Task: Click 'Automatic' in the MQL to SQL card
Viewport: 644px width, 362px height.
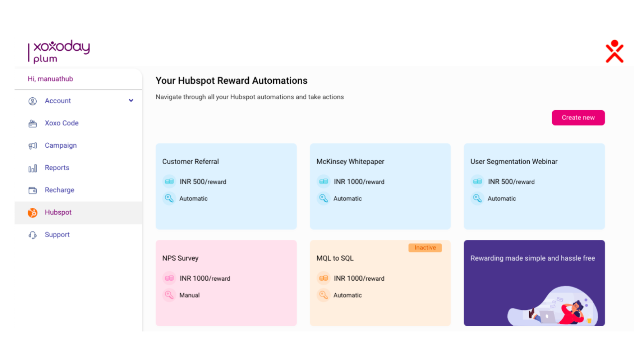Action: click(347, 295)
